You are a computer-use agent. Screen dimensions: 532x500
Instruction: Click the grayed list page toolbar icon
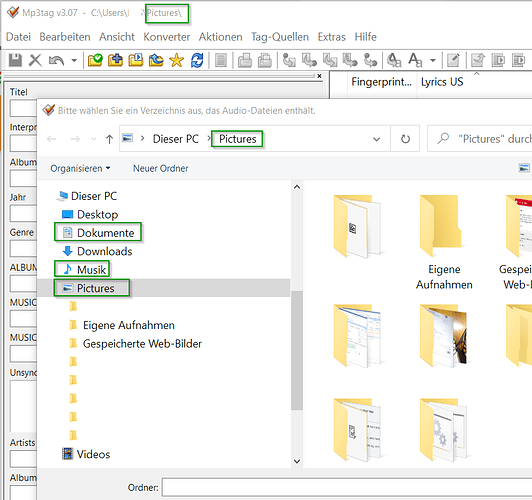click(x=221, y=60)
